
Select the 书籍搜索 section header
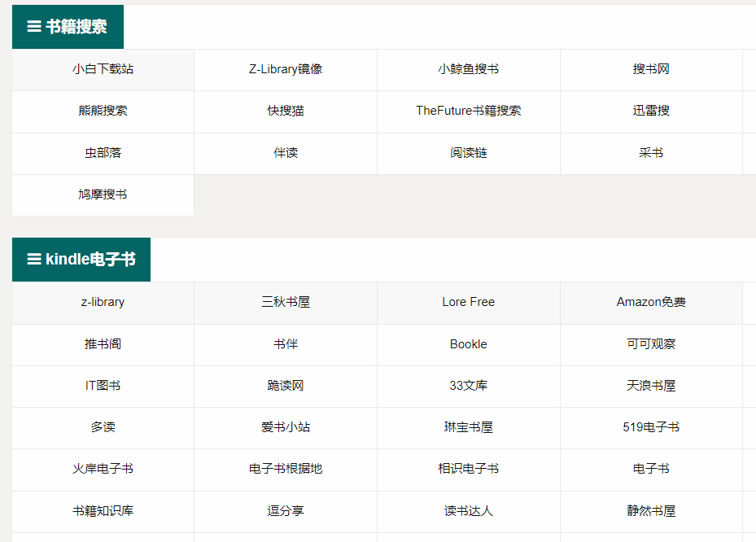click(76, 27)
